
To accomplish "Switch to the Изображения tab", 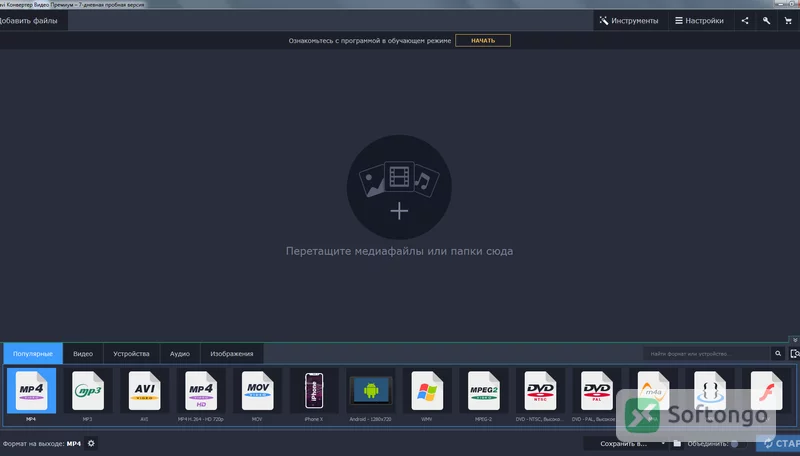I will (232, 353).
